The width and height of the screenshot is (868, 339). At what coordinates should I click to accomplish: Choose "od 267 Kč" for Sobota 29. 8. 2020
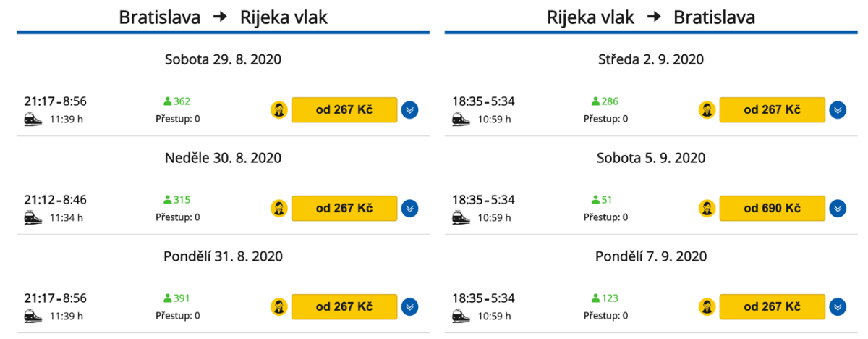click(344, 110)
